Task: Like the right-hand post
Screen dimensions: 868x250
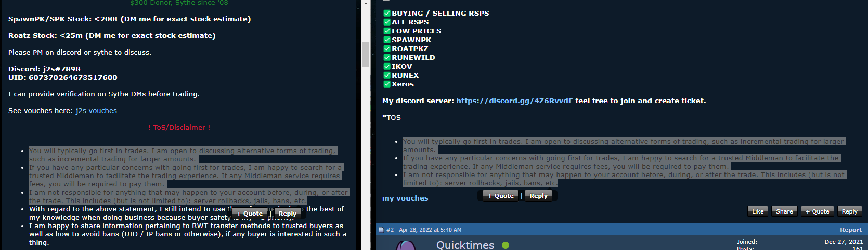Action: pyautogui.click(x=758, y=211)
